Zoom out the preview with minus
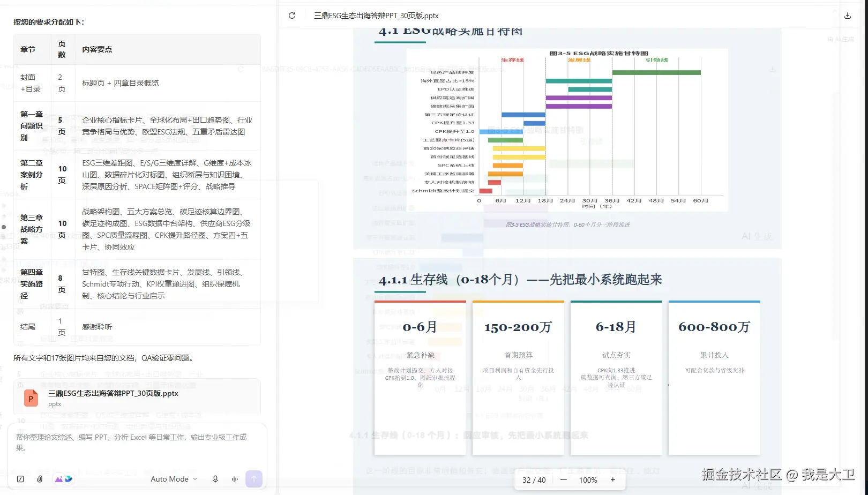 click(x=564, y=480)
